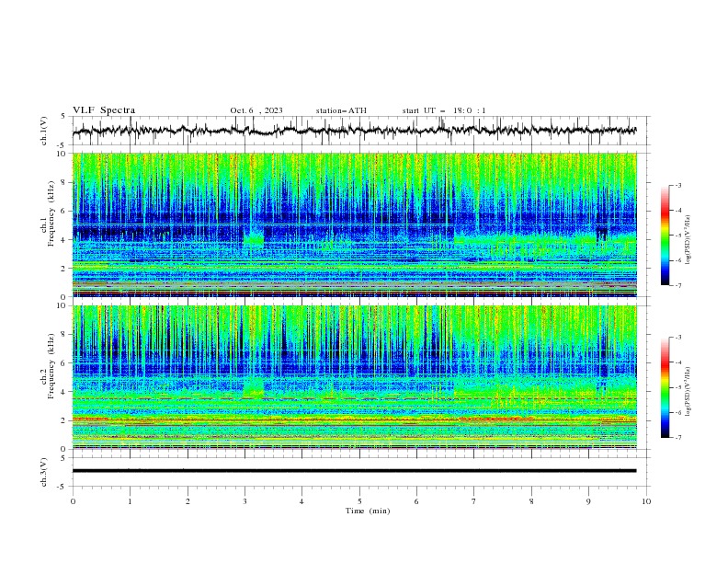This screenshot has width=728, height=563.
Task: Click the ch.1 spectrogram plot area
Action: [354, 224]
